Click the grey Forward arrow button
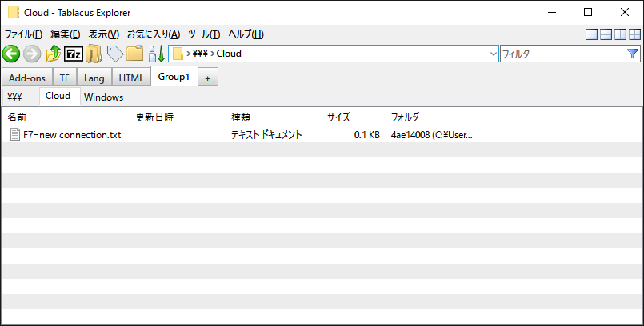644x326 pixels. point(32,54)
